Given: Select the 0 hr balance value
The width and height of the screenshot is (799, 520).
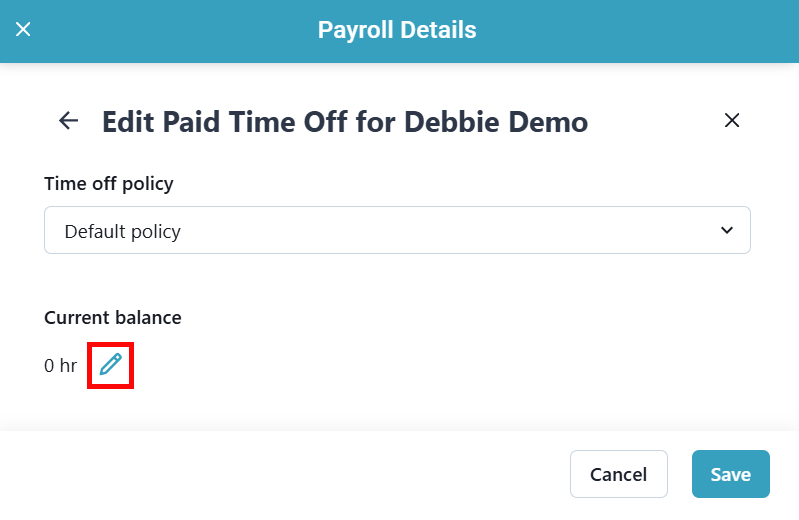Looking at the screenshot, I should [x=60, y=366].
